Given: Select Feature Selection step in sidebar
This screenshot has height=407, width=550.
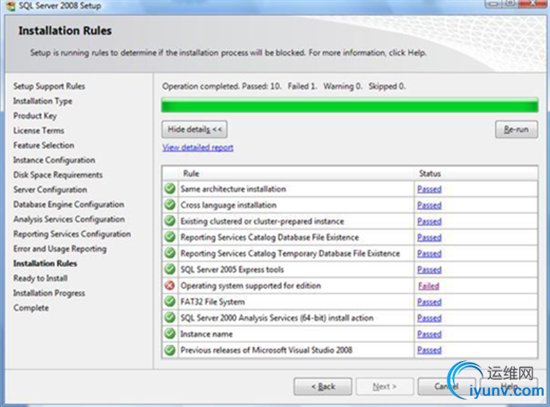Looking at the screenshot, I should point(44,145).
